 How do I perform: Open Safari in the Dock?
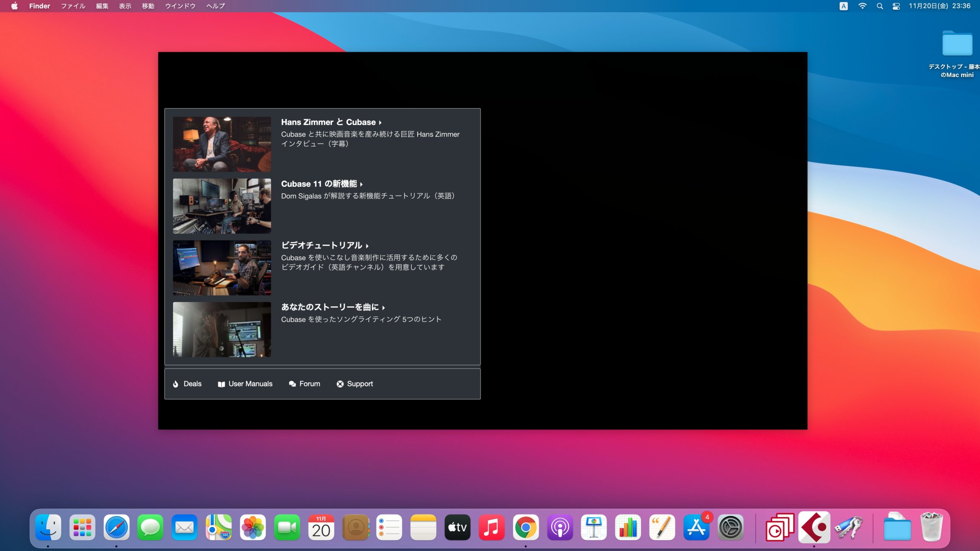pos(116,527)
